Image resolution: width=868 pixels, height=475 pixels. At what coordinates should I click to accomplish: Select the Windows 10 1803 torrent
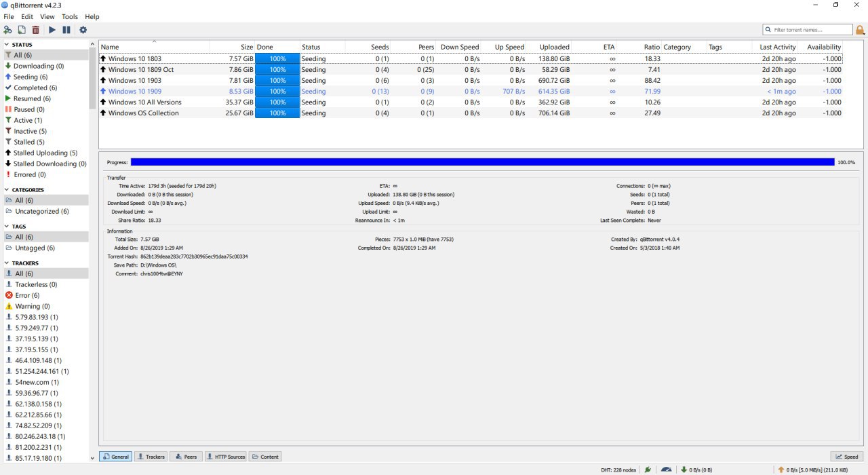471,59
